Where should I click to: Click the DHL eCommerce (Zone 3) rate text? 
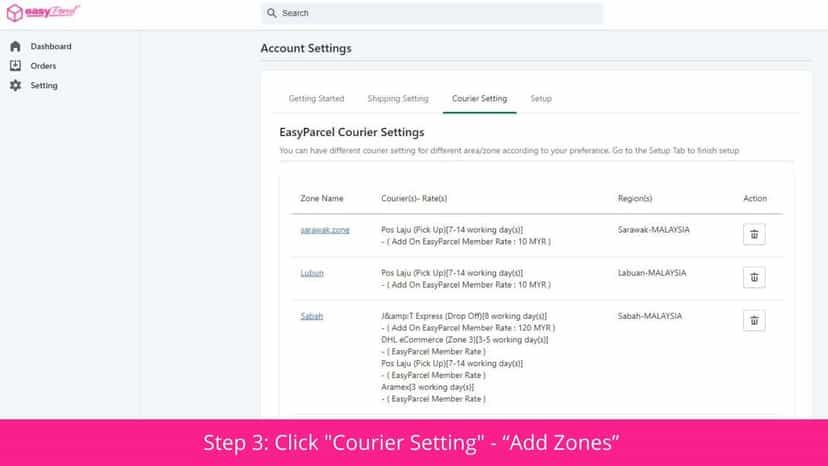click(465, 340)
